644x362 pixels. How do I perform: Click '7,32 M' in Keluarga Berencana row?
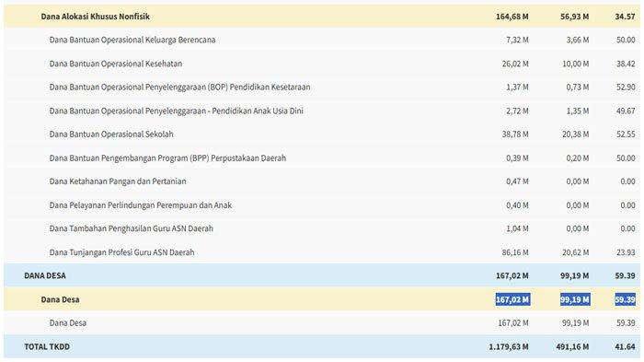point(517,40)
